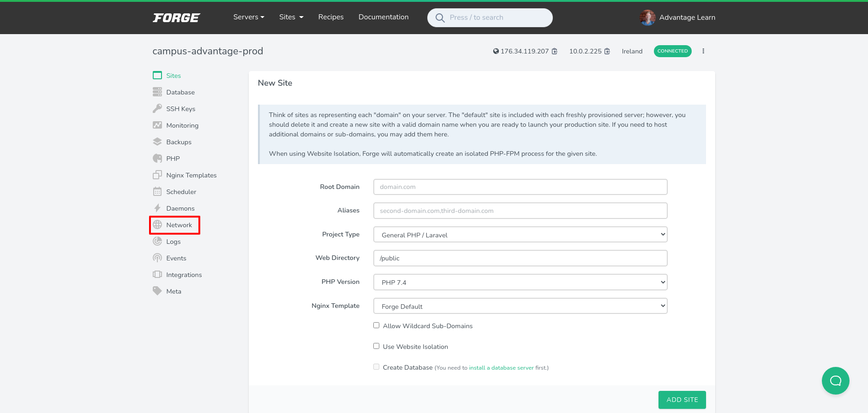Go to Scheduler section

pyautogui.click(x=181, y=192)
